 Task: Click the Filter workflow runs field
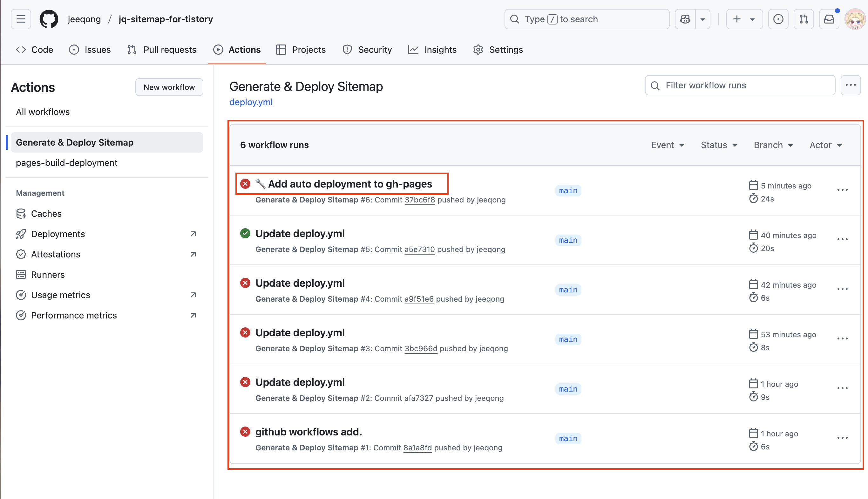pyautogui.click(x=740, y=85)
